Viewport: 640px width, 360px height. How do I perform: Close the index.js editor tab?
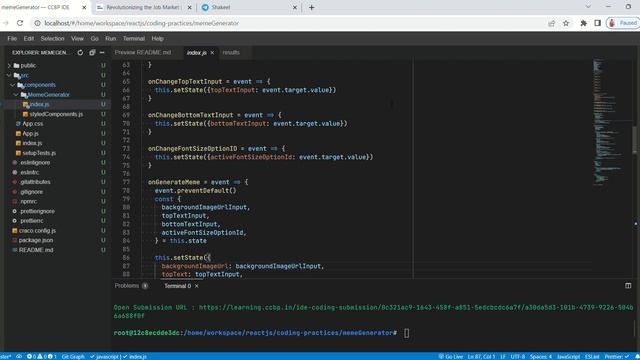click(x=212, y=53)
